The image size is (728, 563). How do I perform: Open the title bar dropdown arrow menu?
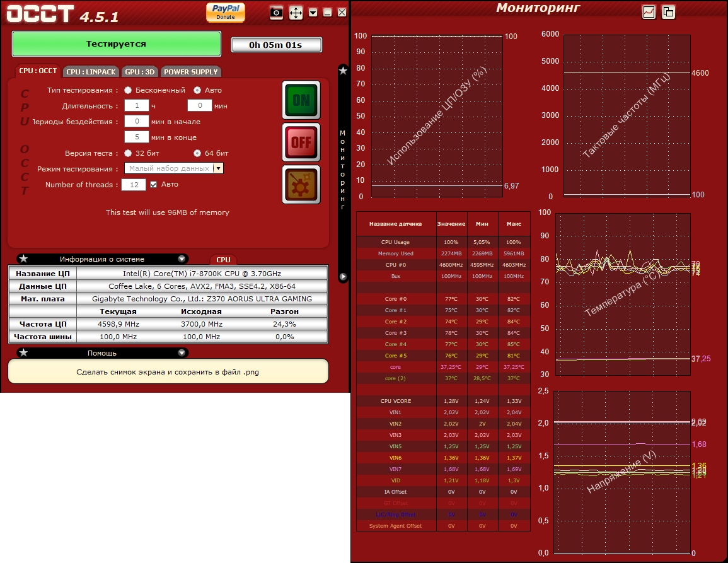(x=313, y=13)
